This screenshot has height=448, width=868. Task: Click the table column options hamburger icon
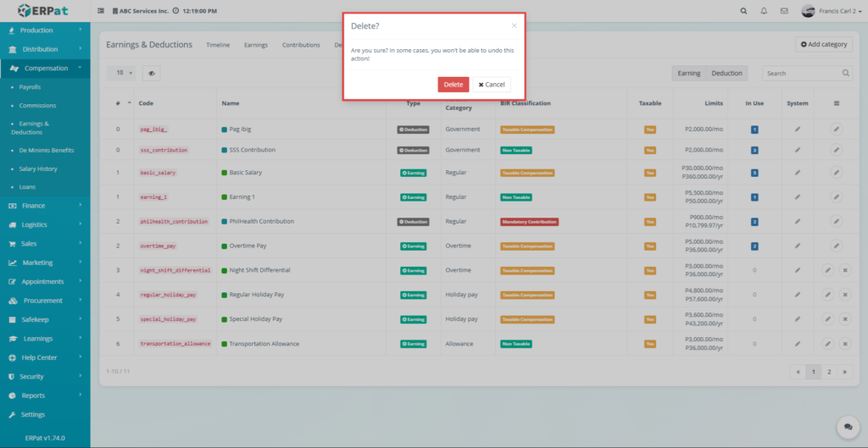(837, 103)
